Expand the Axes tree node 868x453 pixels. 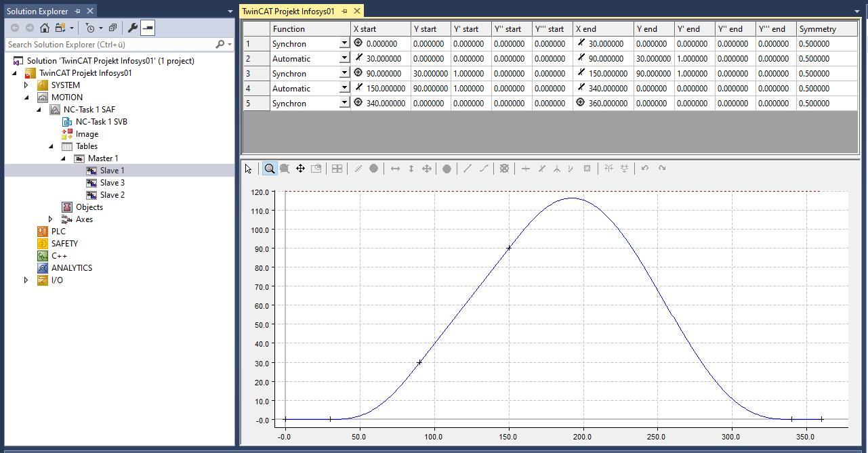[x=51, y=219]
